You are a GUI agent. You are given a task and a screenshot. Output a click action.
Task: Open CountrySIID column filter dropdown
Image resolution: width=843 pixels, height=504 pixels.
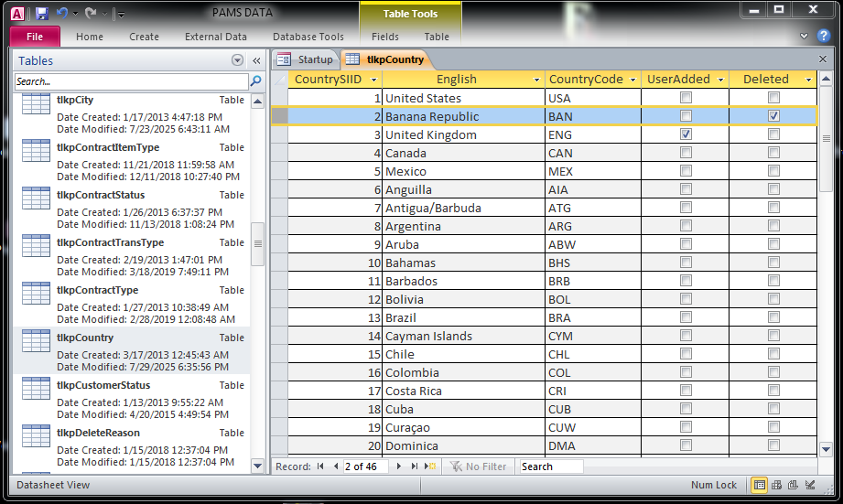pyautogui.click(x=374, y=80)
